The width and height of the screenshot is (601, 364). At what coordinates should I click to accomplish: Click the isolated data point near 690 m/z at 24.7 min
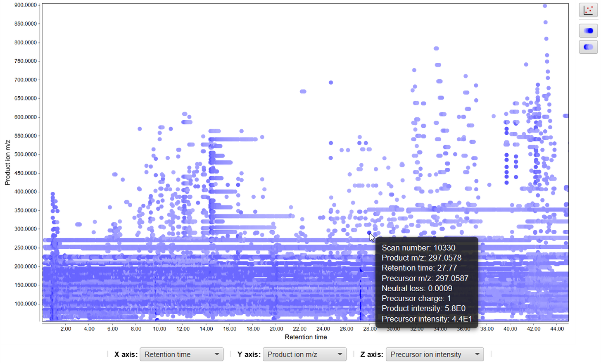(x=331, y=83)
